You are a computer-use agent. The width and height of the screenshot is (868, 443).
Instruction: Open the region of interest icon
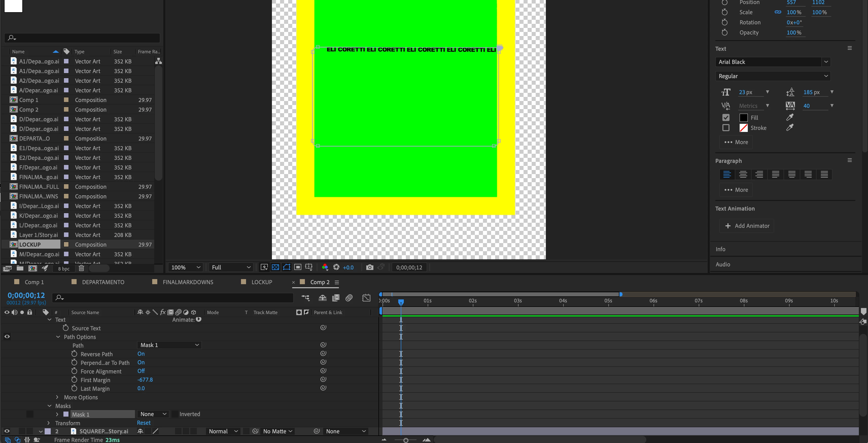pyautogui.click(x=298, y=267)
